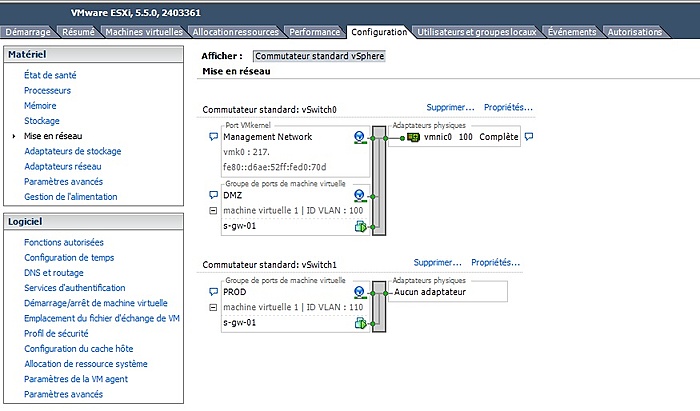Open Propriétés for vSwitch0

tap(508, 107)
